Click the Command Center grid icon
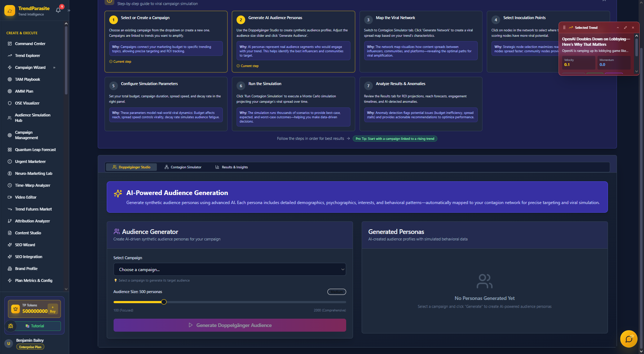The image size is (644, 354). (10, 44)
